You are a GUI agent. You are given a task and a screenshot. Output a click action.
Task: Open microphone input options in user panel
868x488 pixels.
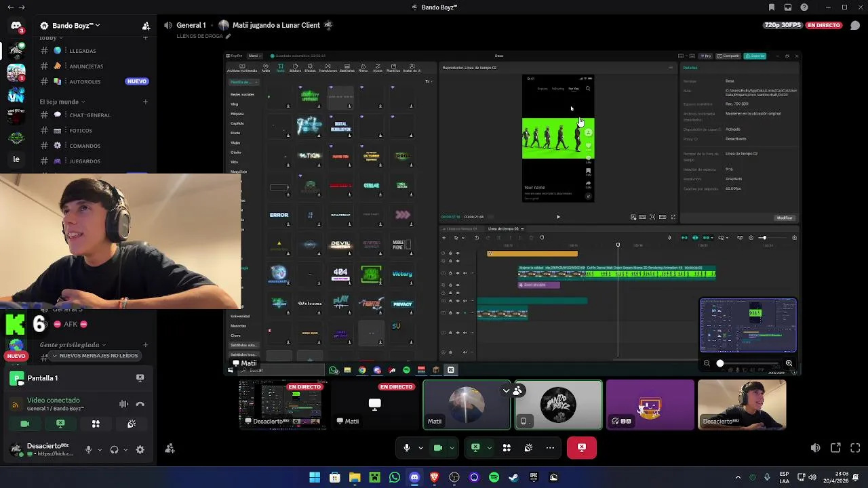[x=100, y=449]
